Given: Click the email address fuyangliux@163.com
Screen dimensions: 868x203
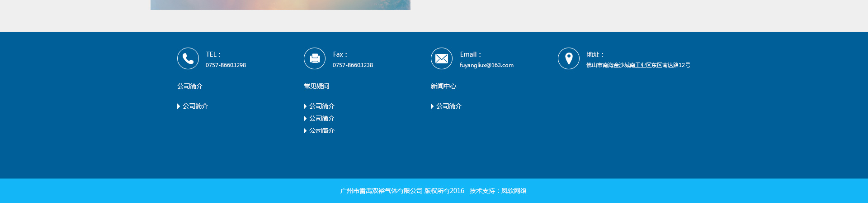Looking at the screenshot, I should click(486, 65).
